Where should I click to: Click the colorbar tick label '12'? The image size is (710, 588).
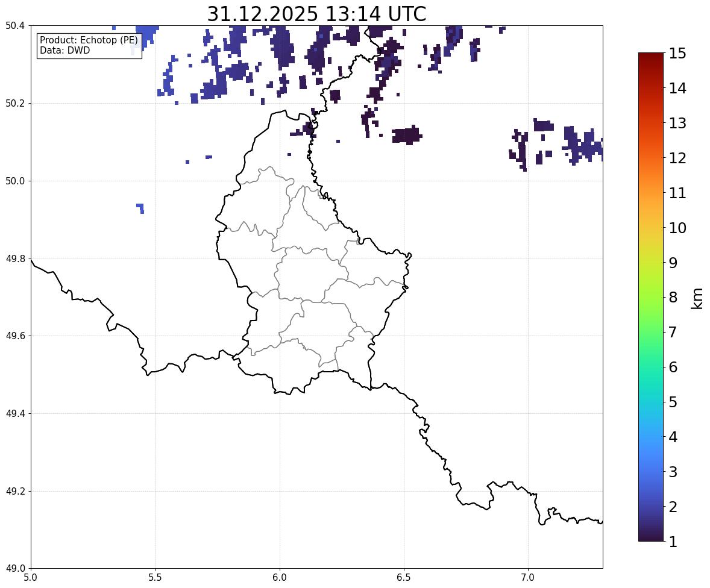[x=677, y=158]
